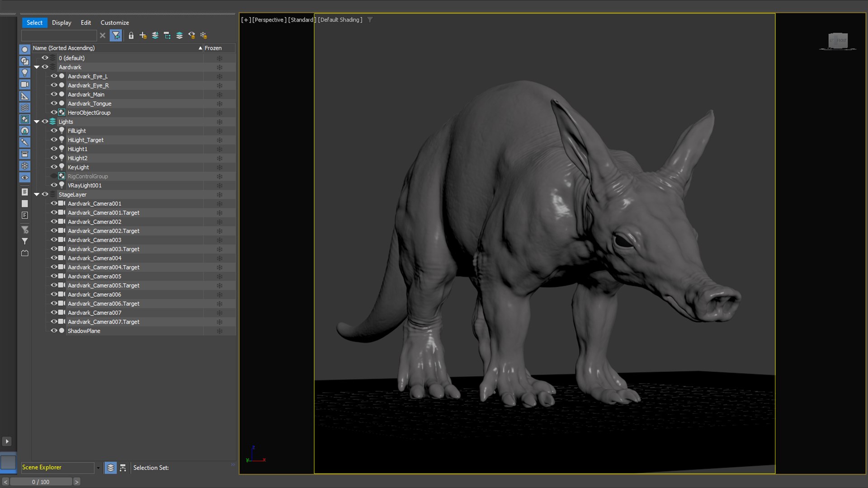Toggle the Display Geometry filter icon

(x=25, y=49)
